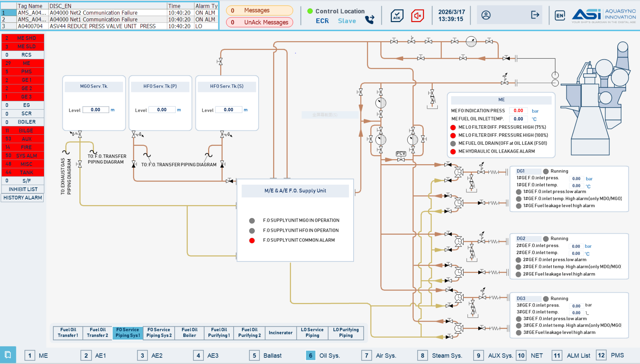This screenshot has height=364, width=640.
Task: Open the ME SLD alarm group
Action: point(23,46)
